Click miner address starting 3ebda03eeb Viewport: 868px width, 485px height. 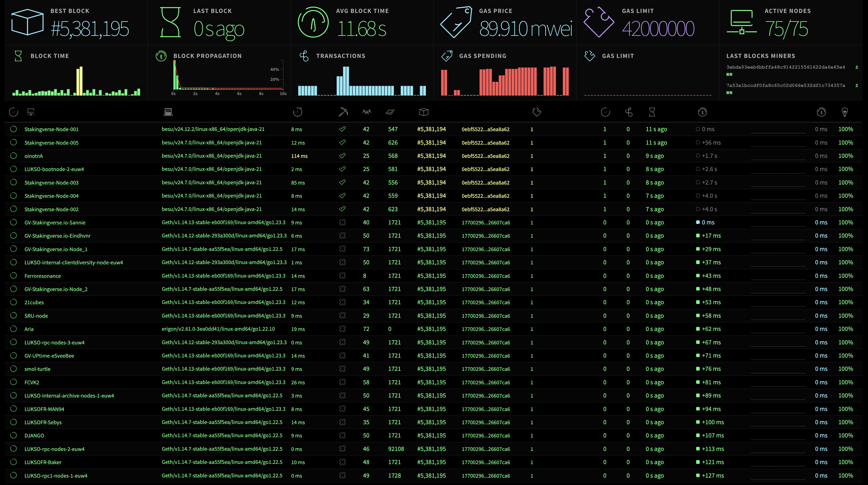pos(785,67)
